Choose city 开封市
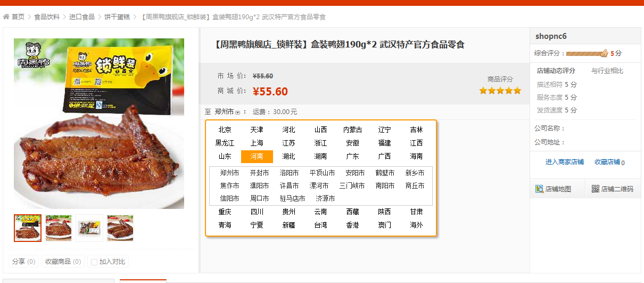644x283 pixels. (259, 173)
